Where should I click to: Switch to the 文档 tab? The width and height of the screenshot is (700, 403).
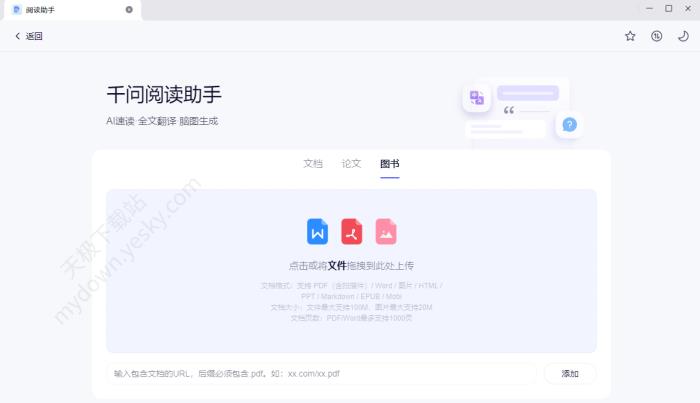[313, 163]
